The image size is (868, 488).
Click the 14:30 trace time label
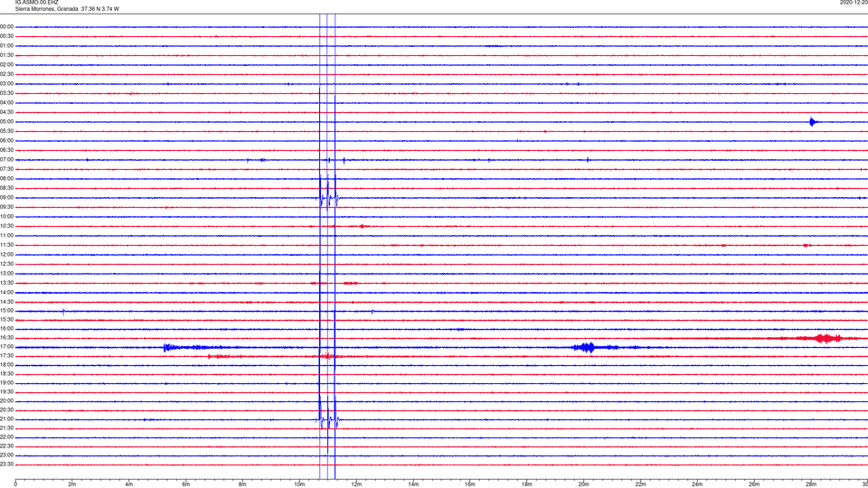coord(6,302)
